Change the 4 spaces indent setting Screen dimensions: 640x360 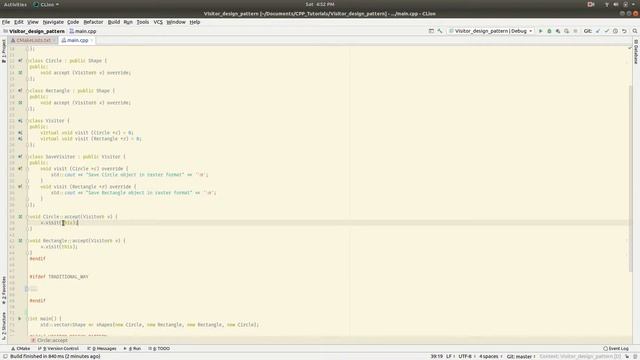pos(491,356)
